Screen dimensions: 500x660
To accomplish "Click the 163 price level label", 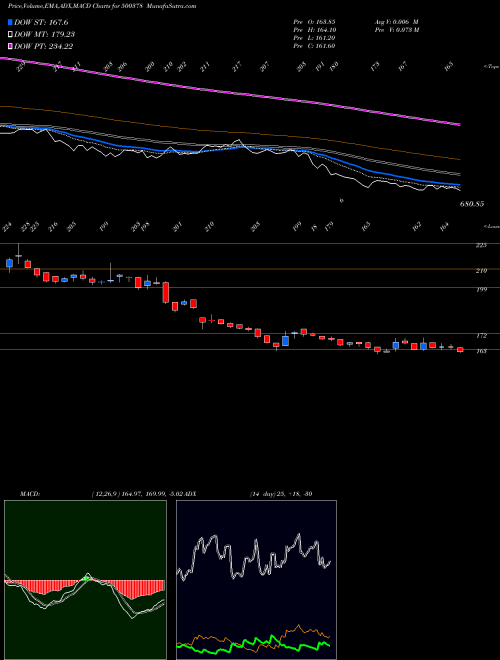I will tap(481, 351).
